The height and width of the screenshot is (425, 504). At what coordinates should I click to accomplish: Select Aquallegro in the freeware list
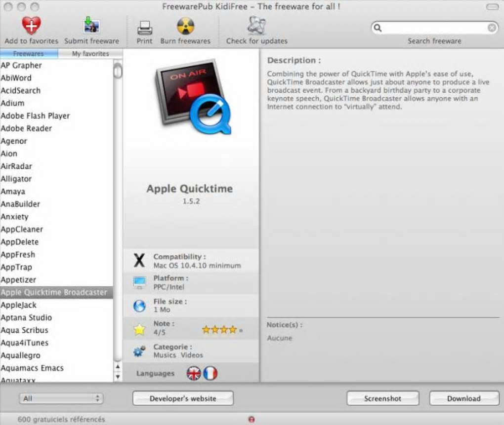click(x=56, y=356)
